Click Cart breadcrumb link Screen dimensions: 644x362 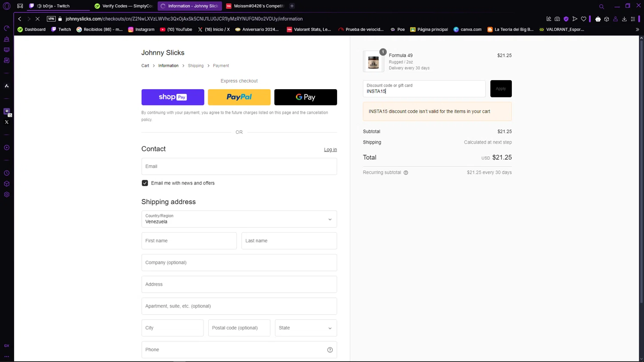[x=145, y=66]
